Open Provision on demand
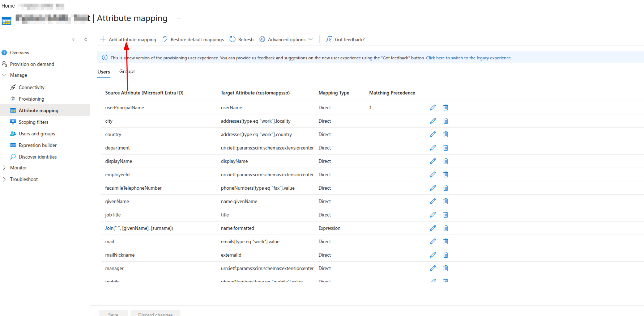 pos(32,64)
